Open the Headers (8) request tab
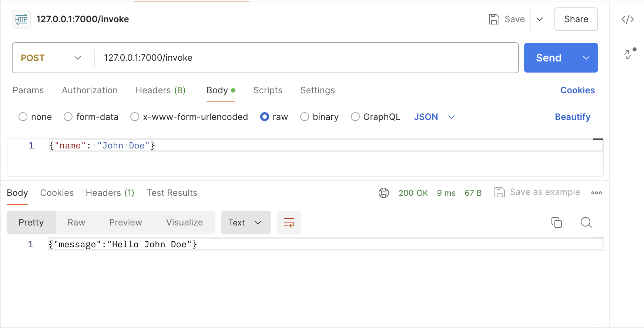The image size is (644, 328). (161, 90)
